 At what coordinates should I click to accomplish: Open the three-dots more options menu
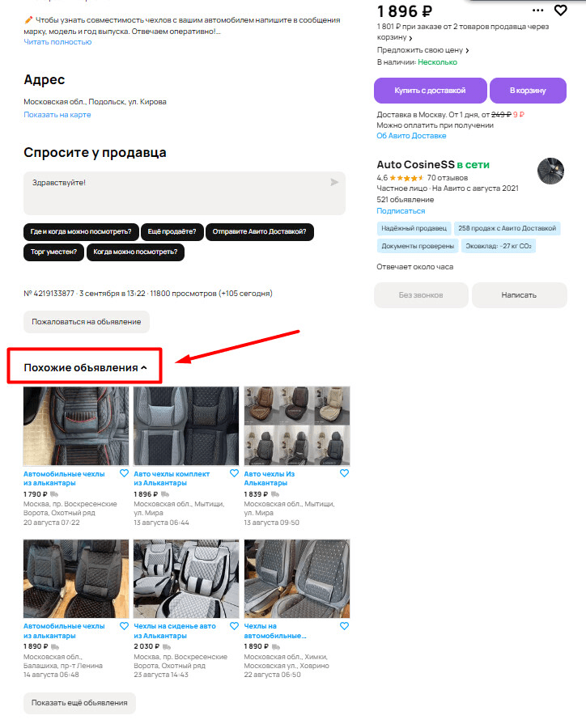(x=537, y=11)
